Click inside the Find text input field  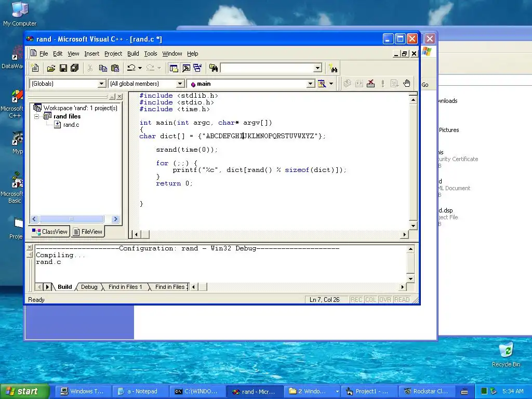pyautogui.click(x=267, y=68)
